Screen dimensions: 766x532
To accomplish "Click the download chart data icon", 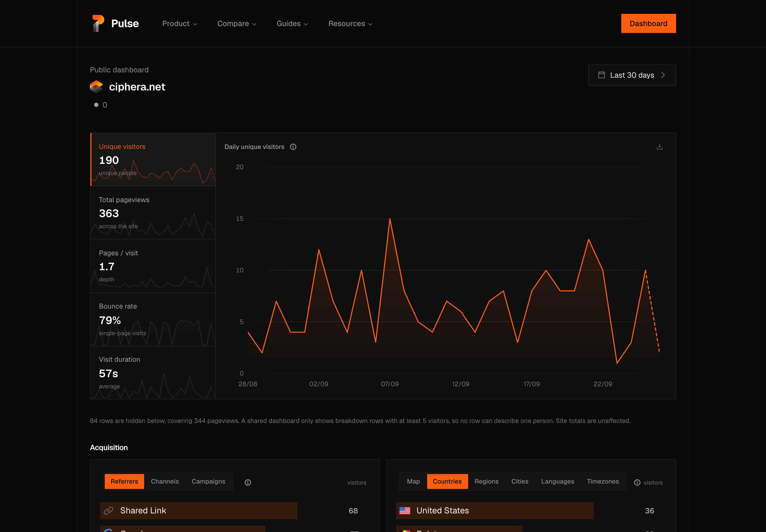I will (659, 147).
